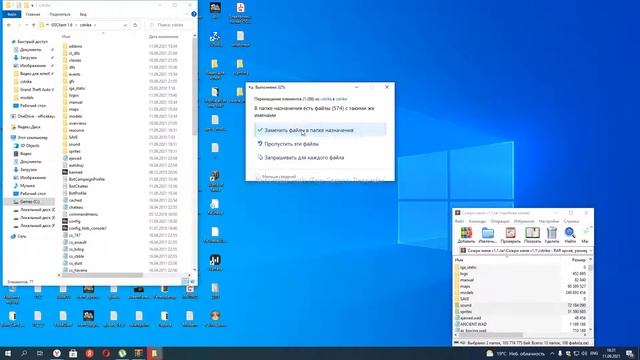
Task: Select 'maps' folder in Explorer list
Action: 74,109
